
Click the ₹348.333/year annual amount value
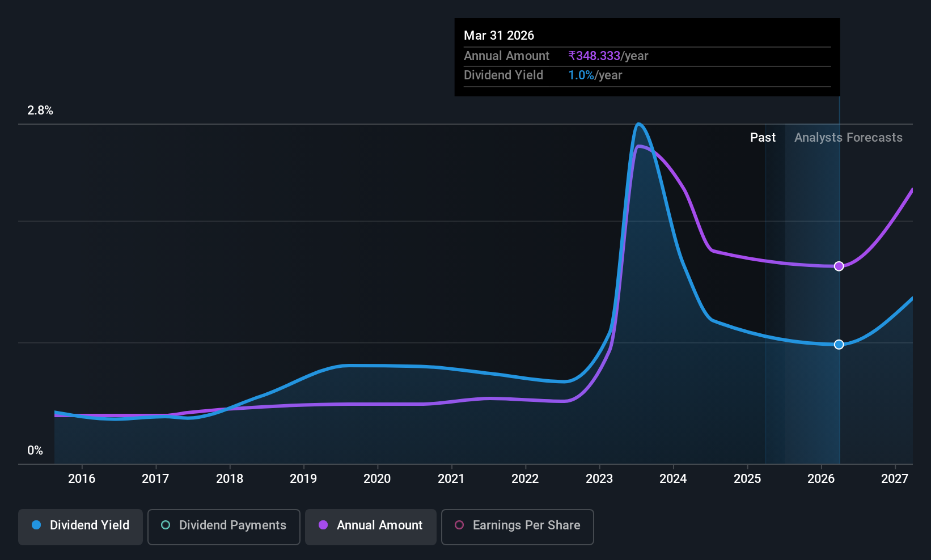point(608,56)
